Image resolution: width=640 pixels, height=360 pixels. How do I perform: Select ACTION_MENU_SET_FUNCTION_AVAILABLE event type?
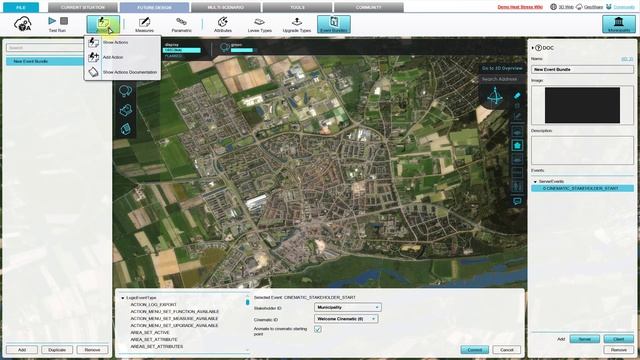174,312
